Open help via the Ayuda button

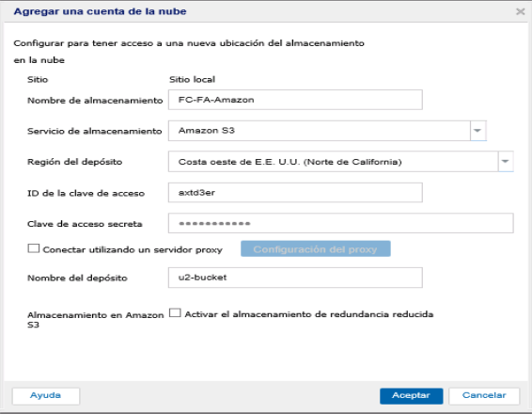click(46, 396)
